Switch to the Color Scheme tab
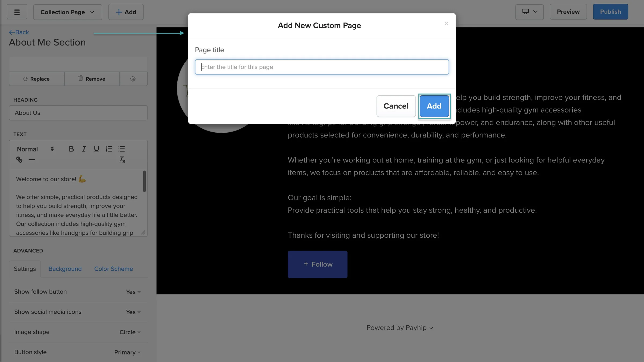This screenshot has height=362, width=644. click(114, 269)
